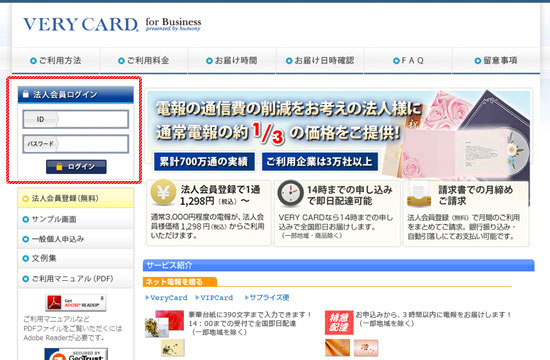Viewport: 550px width, 360px height.
Task: Open the お届け日時確認 tab
Action: 320,60
